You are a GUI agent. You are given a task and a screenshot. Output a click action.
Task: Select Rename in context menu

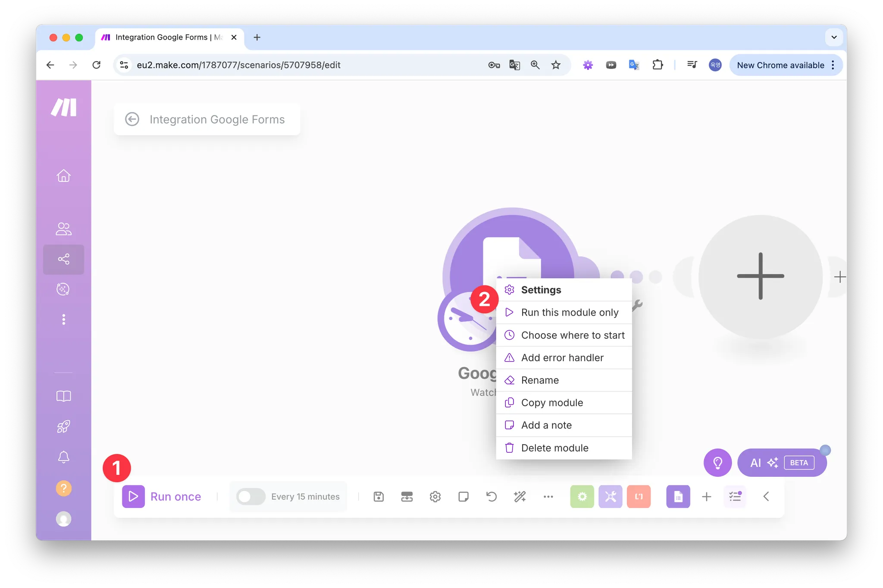point(564,380)
